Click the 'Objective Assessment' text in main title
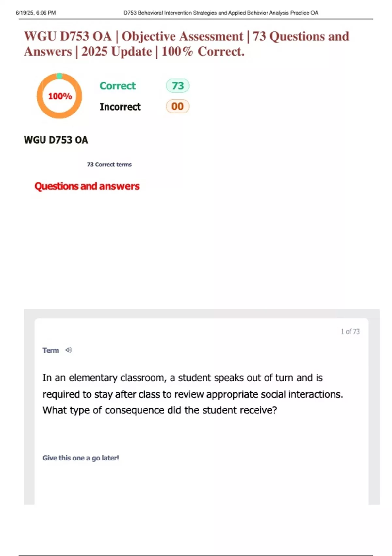 (182, 36)
